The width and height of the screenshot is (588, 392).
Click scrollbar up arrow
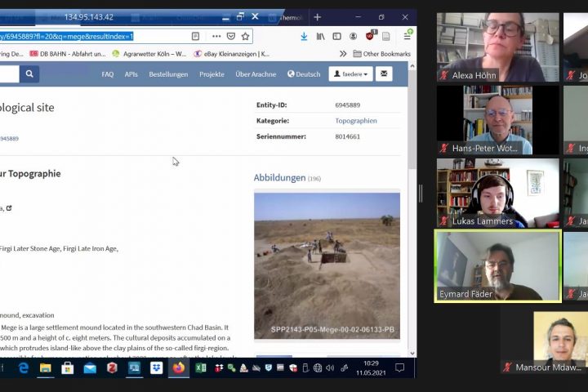[412, 66]
